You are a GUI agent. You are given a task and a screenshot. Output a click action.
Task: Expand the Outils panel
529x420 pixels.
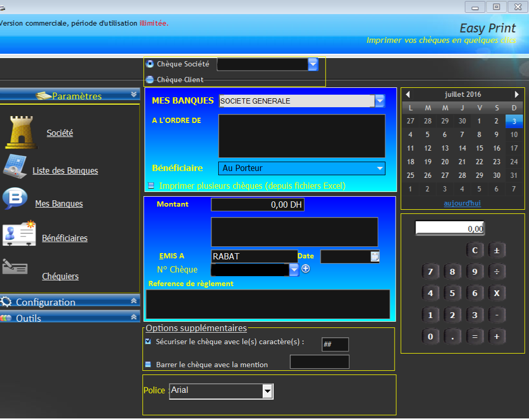(134, 317)
